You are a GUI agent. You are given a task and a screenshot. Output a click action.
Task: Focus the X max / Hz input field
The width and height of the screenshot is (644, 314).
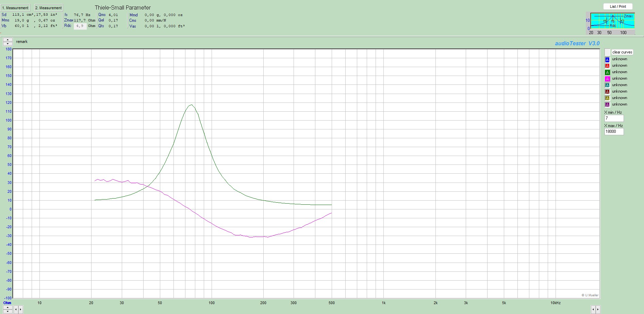coord(614,131)
